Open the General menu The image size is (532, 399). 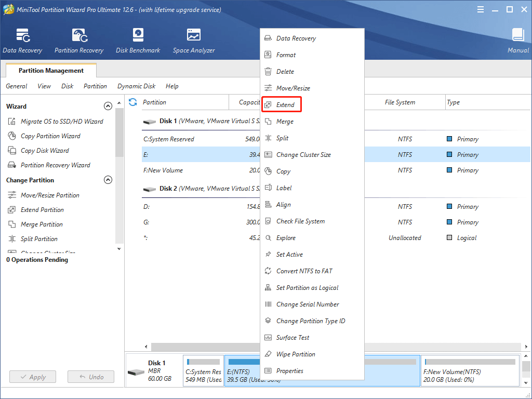pyautogui.click(x=16, y=86)
